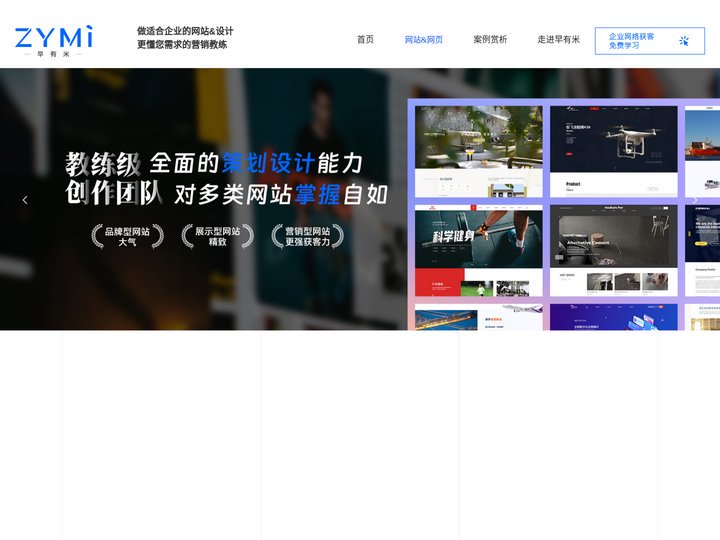Go to previous banner slide arrow
Viewport: 720px width, 540px height.
tap(25, 200)
